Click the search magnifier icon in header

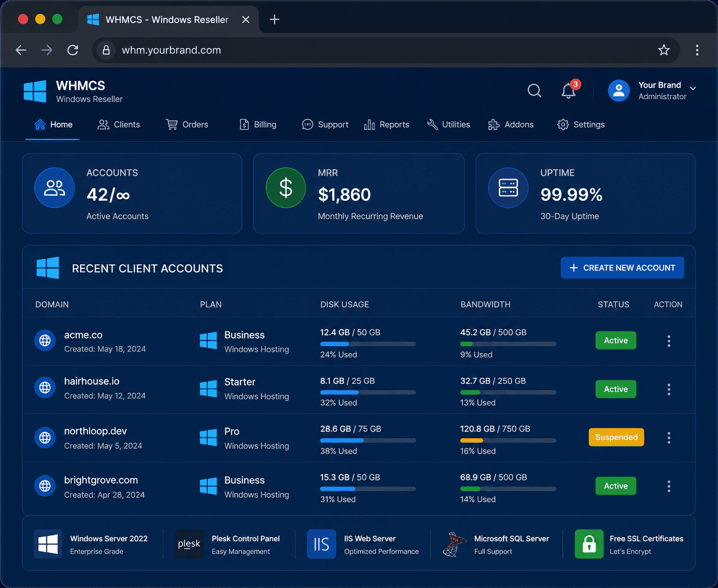534,91
